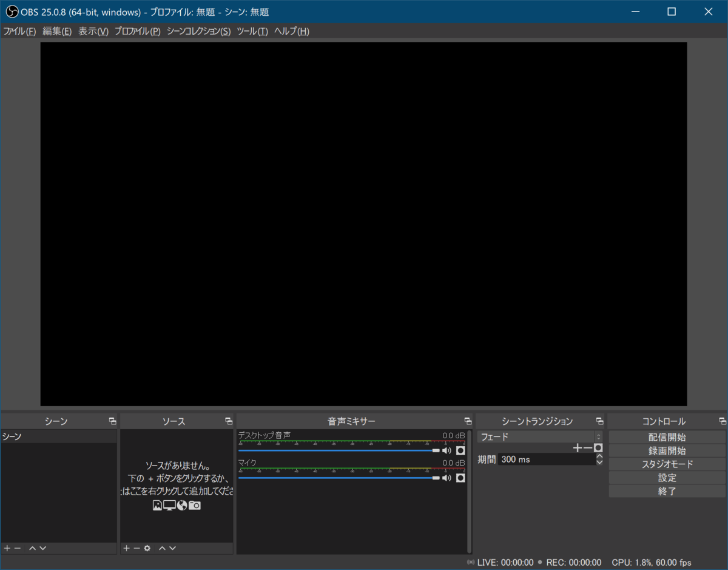Mute マイク speaker
The width and height of the screenshot is (728, 570).
[x=447, y=478]
